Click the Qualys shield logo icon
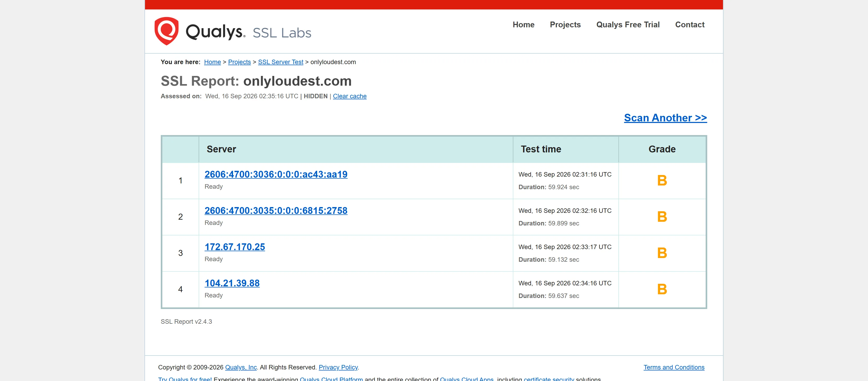The width and height of the screenshot is (868, 381). click(x=166, y=31)
